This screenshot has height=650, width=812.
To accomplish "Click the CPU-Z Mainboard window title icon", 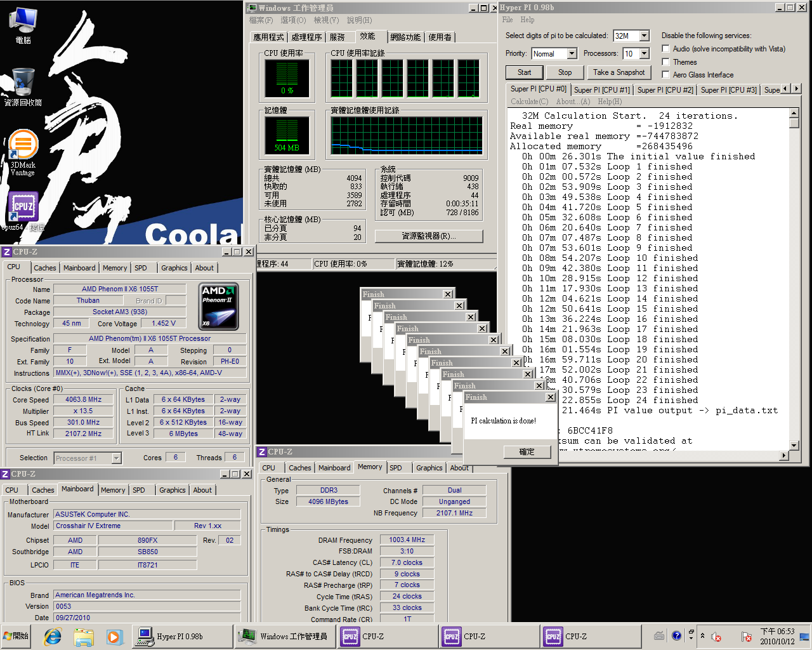I will coord(5,474).
